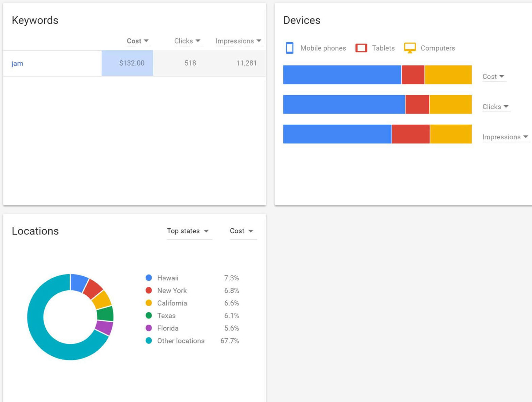The height and width of the screenshot is (402, 532).
Task: Open the jam keyword link
Action: tap(17, 63)
